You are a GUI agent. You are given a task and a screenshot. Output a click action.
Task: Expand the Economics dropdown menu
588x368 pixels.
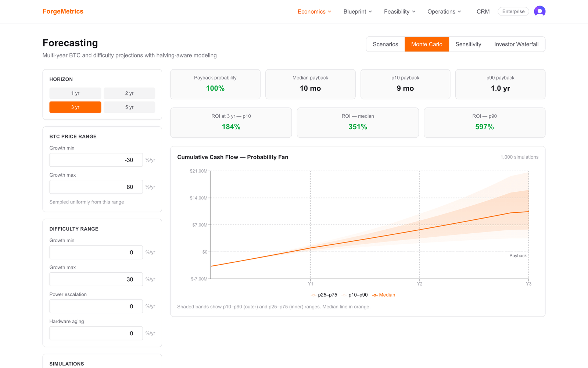pyautogui.click(x=315, y=11)
